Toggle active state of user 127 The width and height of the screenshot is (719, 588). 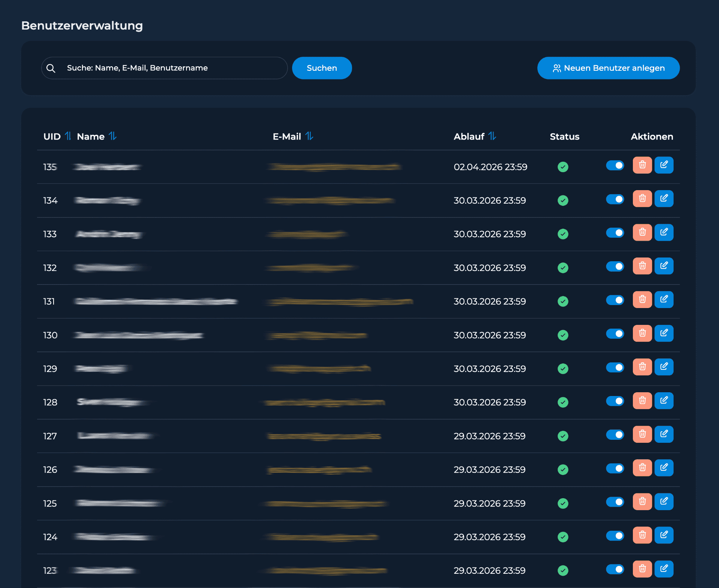click(615, 435)
